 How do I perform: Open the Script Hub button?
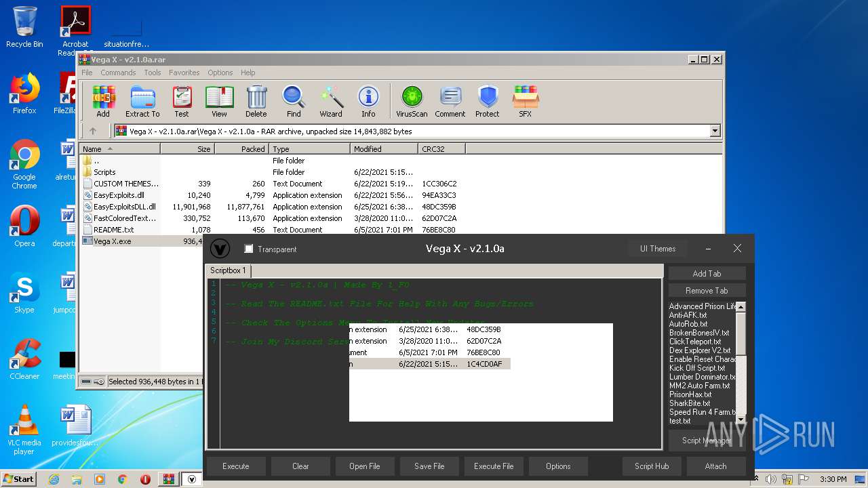pos(652,466)
